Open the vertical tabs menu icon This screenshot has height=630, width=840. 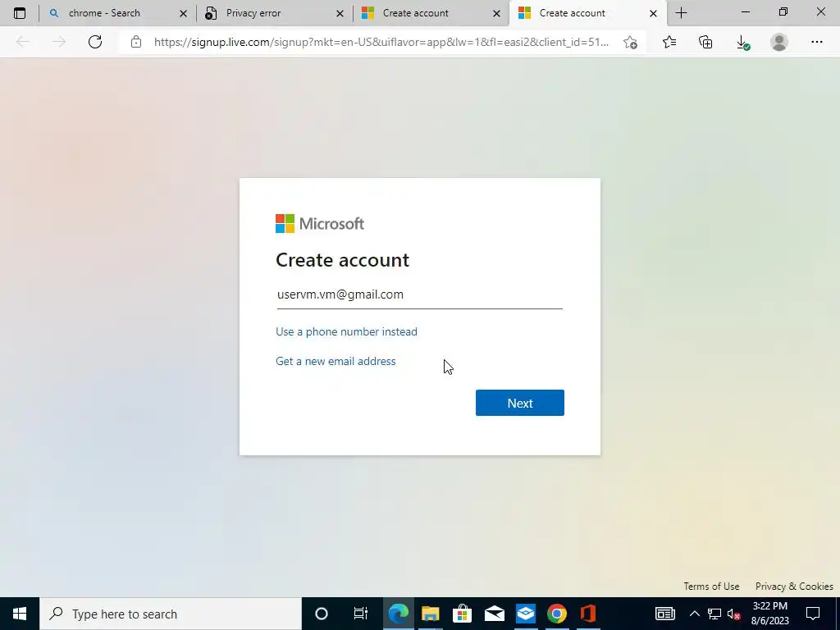(20, 13)
